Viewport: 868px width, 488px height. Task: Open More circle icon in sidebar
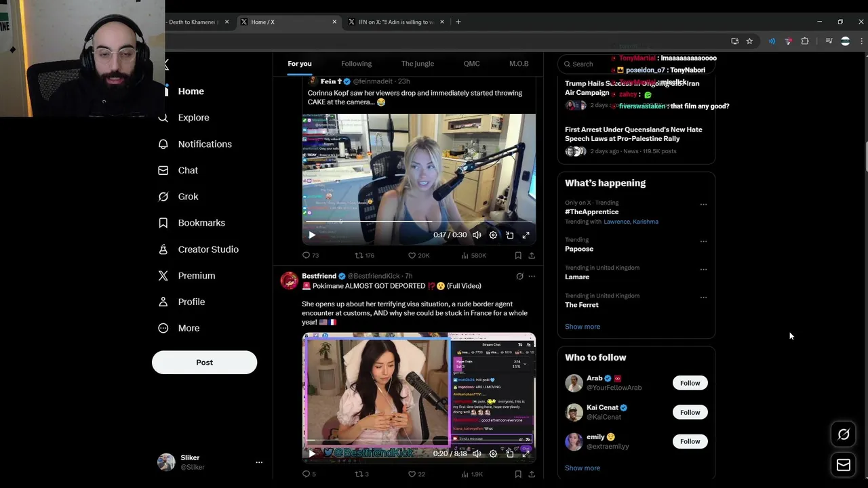pos(163,328)
